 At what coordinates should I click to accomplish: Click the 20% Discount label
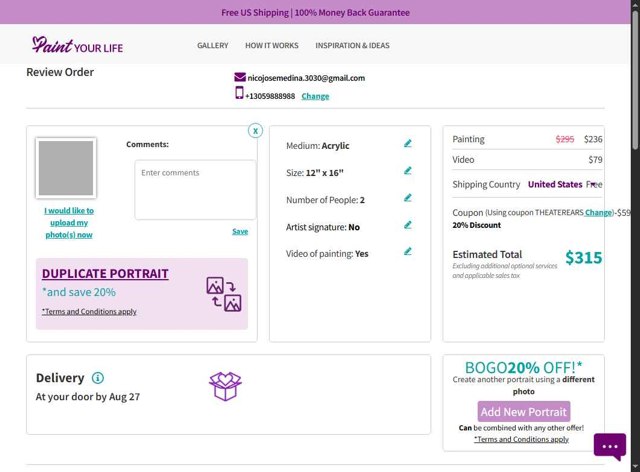coord(476,225)
